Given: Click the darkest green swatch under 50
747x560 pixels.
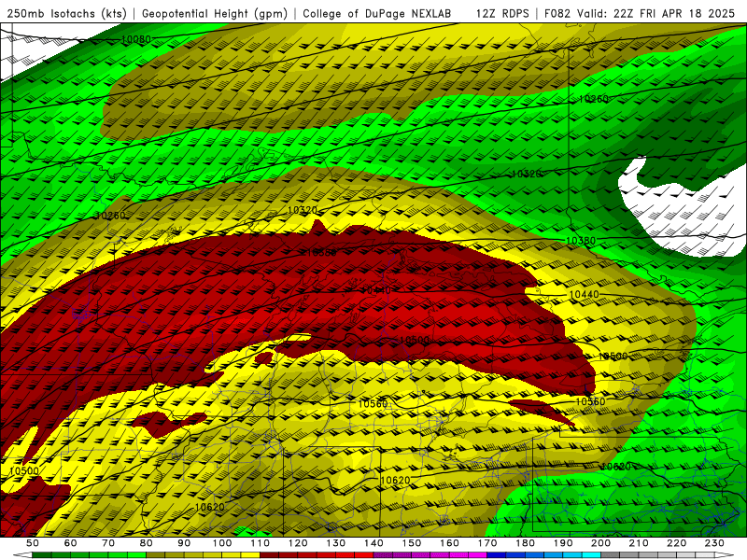Looking at the screenshot, I should 41,554.
